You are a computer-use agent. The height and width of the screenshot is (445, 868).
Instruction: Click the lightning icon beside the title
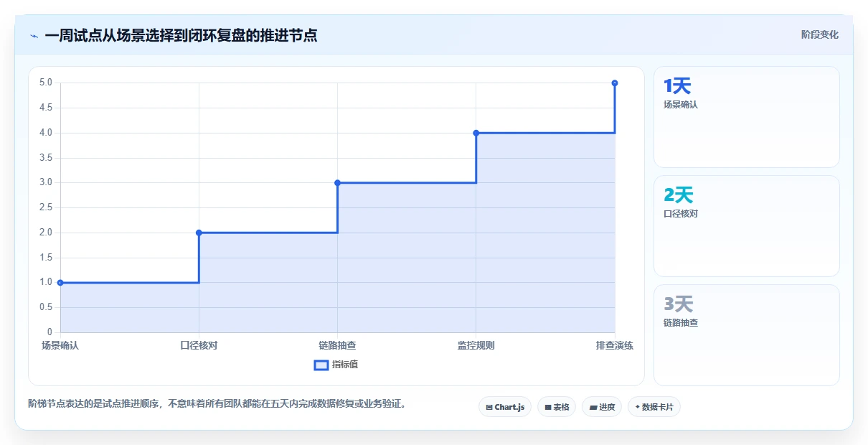(34, 35)
